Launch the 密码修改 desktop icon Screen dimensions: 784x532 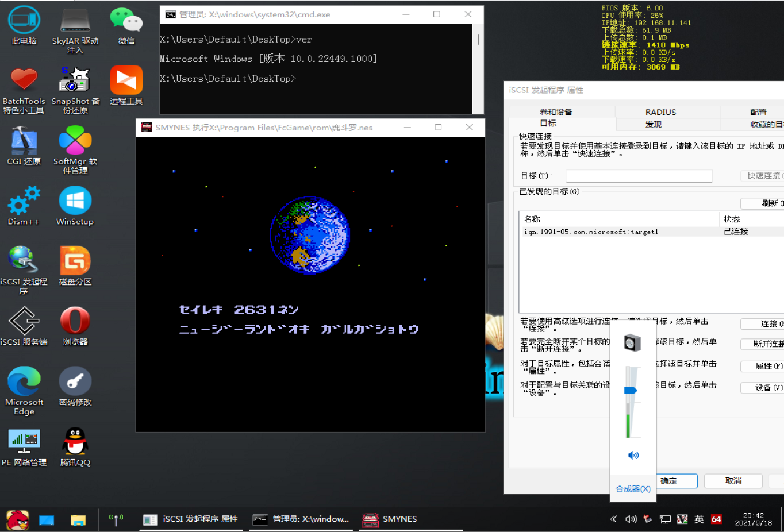(x=75, y=387)
